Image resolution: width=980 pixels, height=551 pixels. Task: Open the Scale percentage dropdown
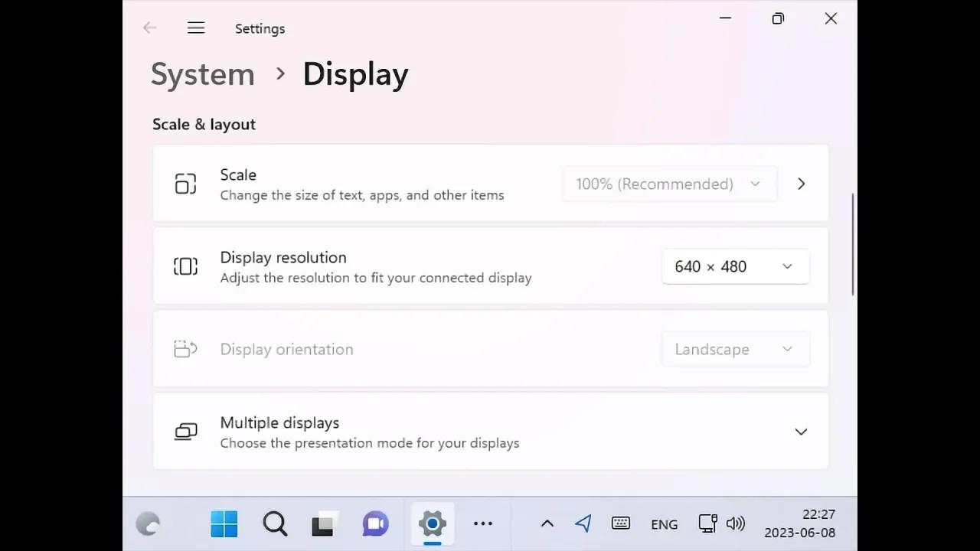click(668, 184)
